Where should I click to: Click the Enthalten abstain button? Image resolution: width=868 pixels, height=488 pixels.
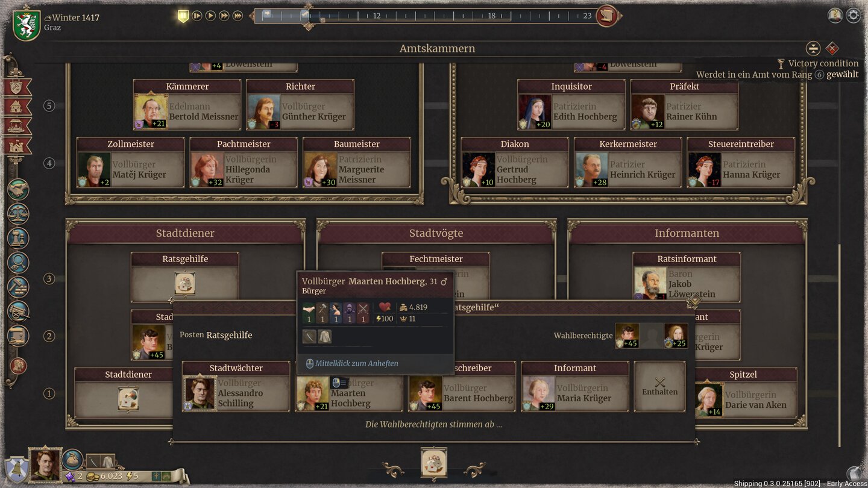660,387
